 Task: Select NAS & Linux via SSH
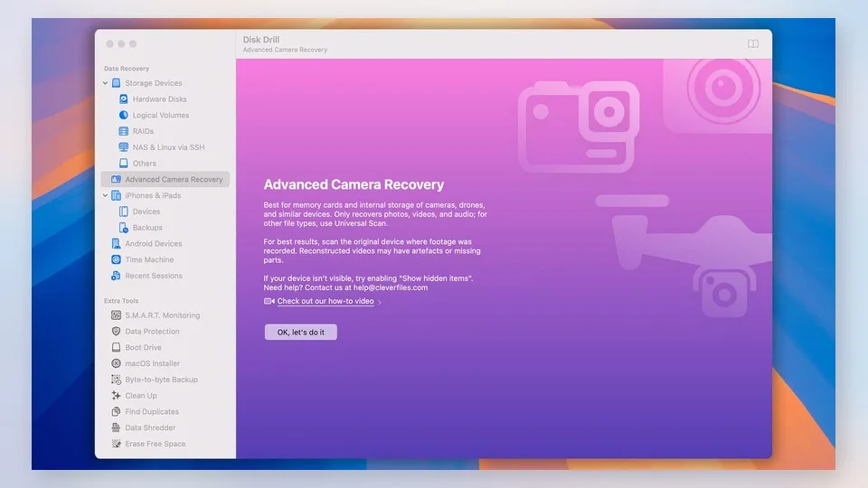coord(168,147)
